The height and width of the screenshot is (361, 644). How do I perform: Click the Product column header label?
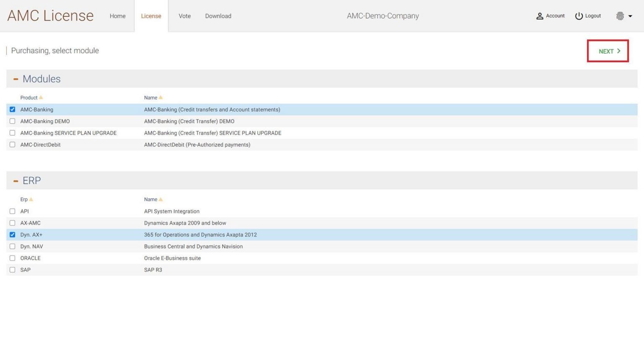[29, 98]
